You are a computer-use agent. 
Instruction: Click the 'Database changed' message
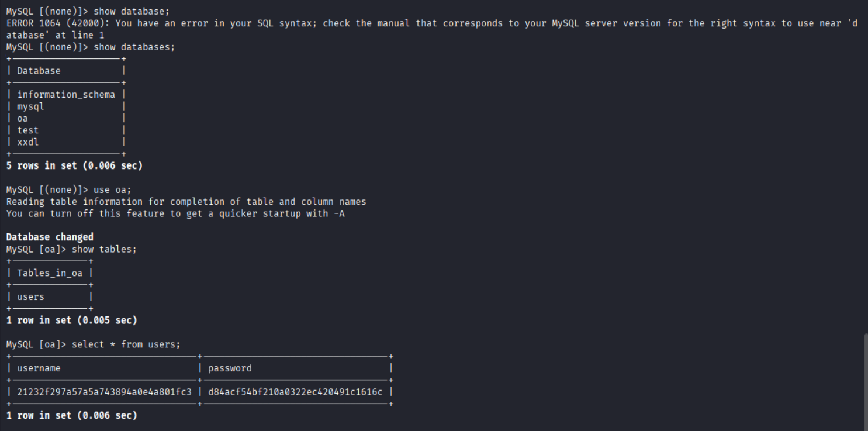pyautogui.click(x=50, y=237)
